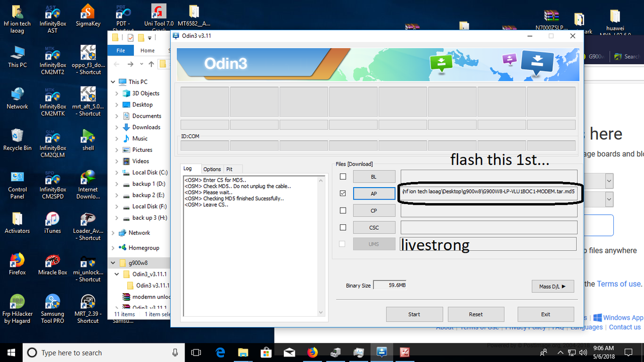The image size is (644, 362).
Task: Expand Documents node in Explorer tree
Action: [x=117, y=116]
